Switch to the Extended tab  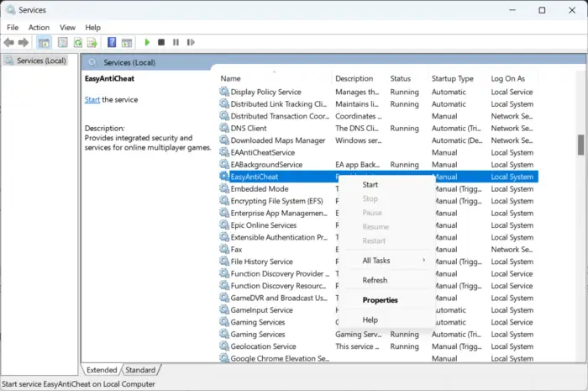tap(102, 370)
